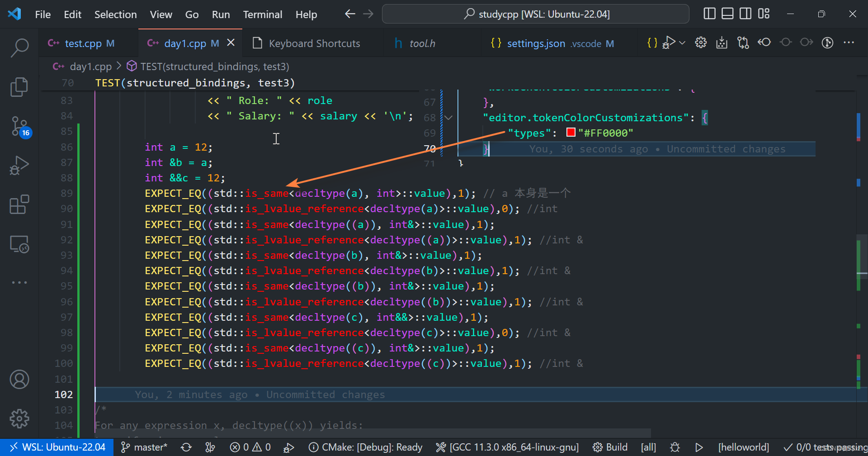
Task: Open changes compare icon in editor toolbar
Action: (x=743, y=43)
